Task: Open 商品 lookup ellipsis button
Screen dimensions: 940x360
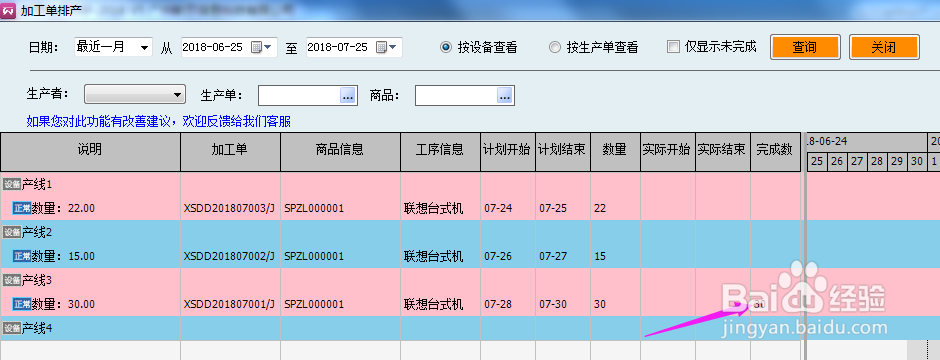Action: click(505, 95)
